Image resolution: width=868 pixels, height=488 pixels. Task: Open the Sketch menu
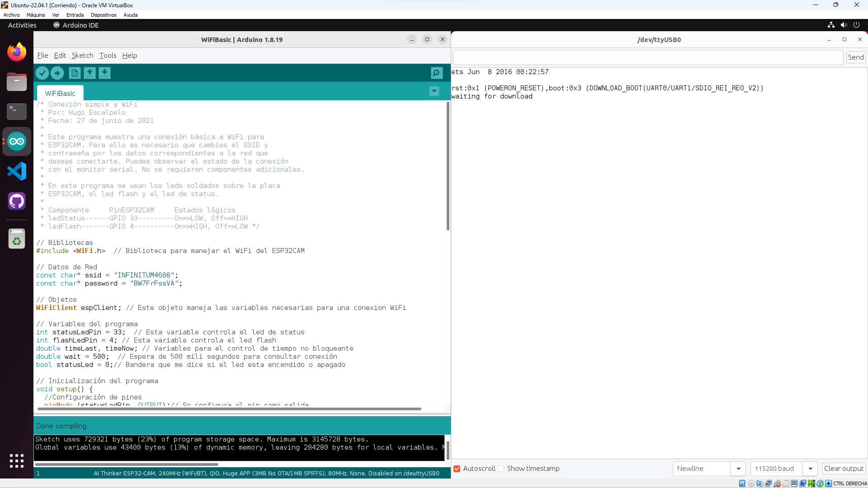(82, 56)
